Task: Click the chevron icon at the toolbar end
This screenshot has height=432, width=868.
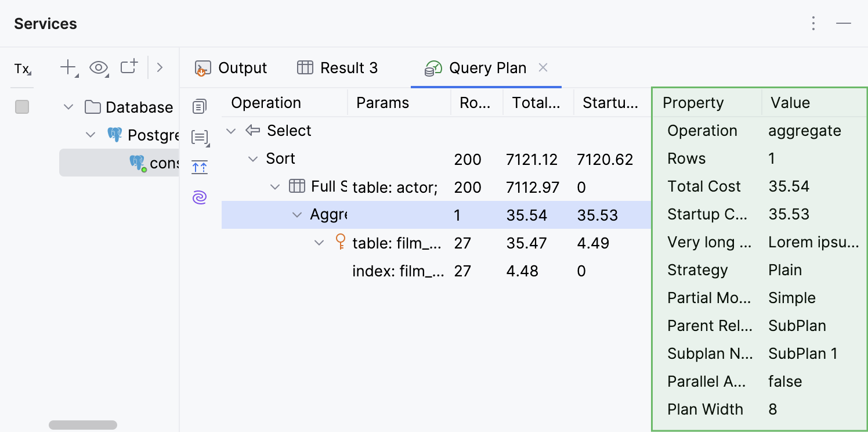Action: point(160,67)
